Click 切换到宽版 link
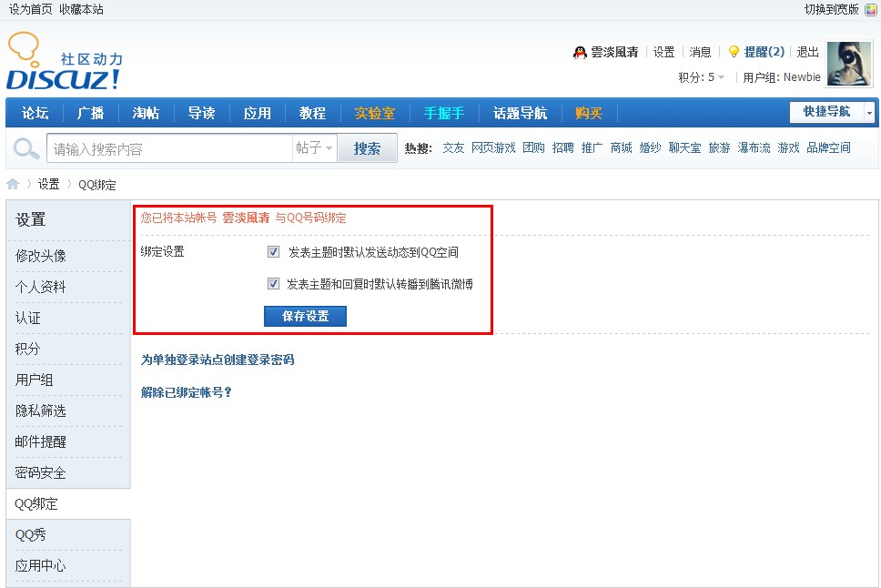This screenshot has width=881, height=588. pyautogui.click(x=832, y=9)
